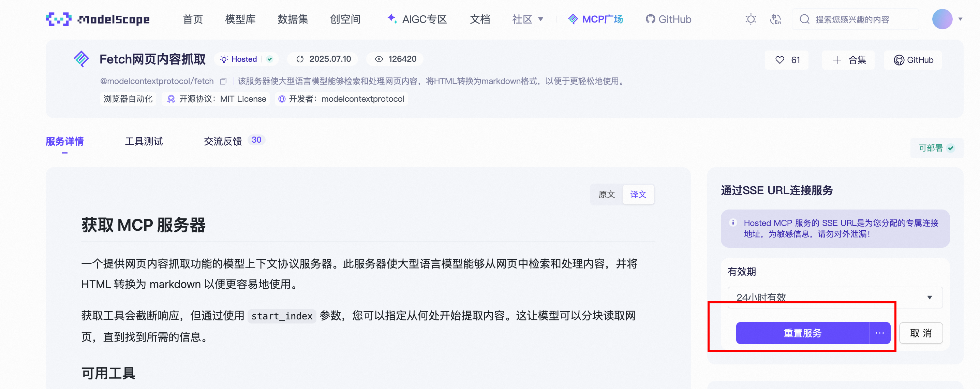Go to 首页 home page
This screenshot has width=980, height=389.
[x=193, y=19]
